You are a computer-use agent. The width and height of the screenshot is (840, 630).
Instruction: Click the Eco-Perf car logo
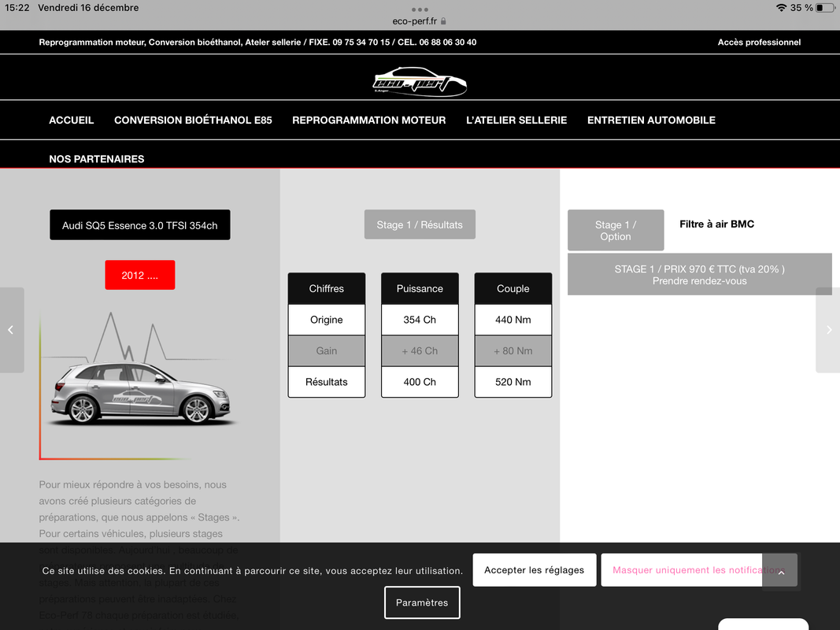(420, 81)
